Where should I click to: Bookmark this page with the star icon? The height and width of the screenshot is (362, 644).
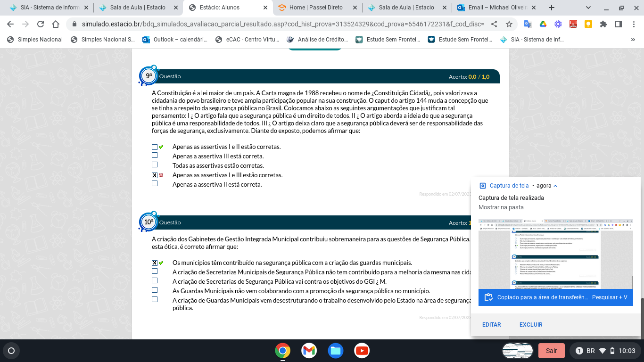pyautogui.click(x=509, y=24)
